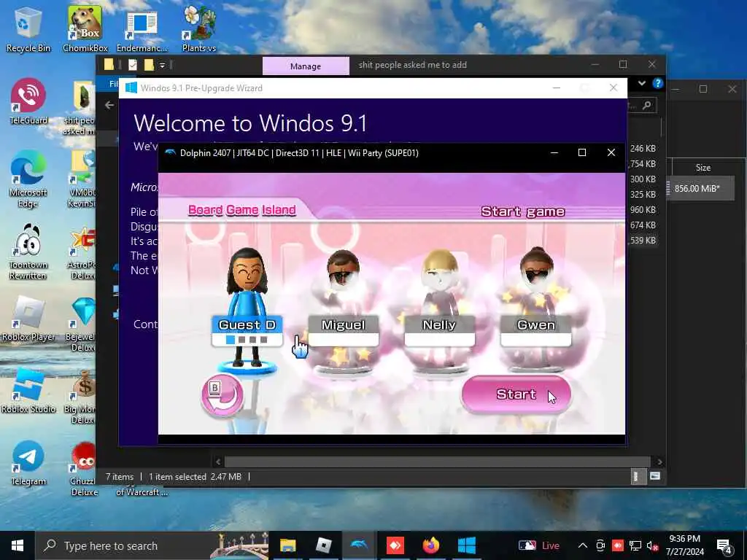Viewport: 747px width, 560px height.
Task: Click the muted volume tray icon
Action: (653, 545)
